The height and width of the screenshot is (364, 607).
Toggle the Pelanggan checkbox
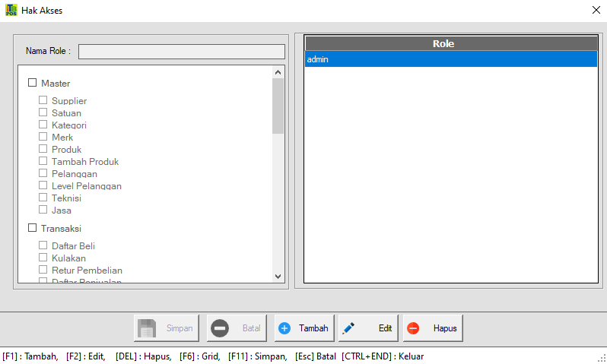pos(43,173)
